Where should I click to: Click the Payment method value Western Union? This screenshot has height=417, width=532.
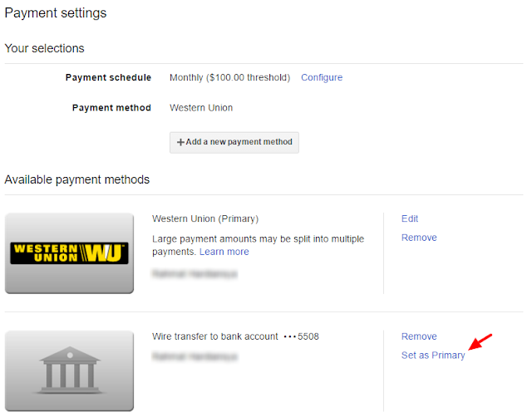coord(201,108)
